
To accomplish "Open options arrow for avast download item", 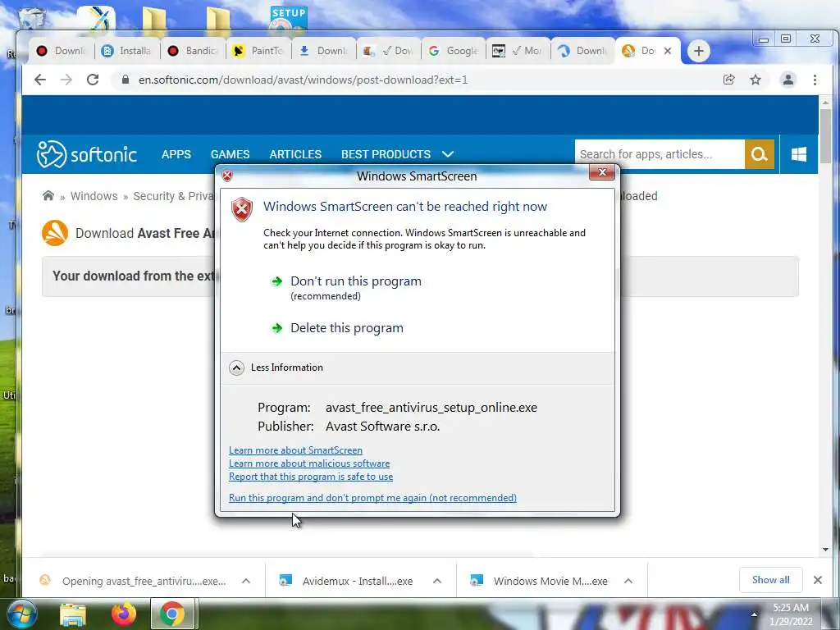I will [x=246, y=581].
